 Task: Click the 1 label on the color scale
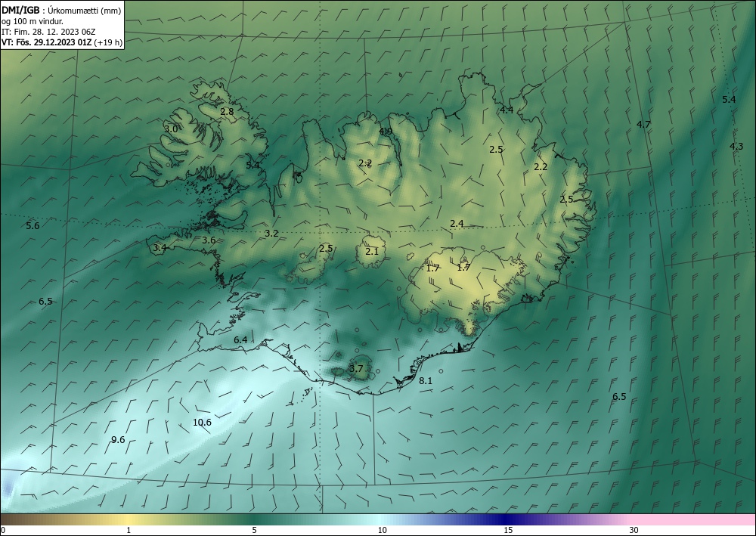click(x=129, y=530)
